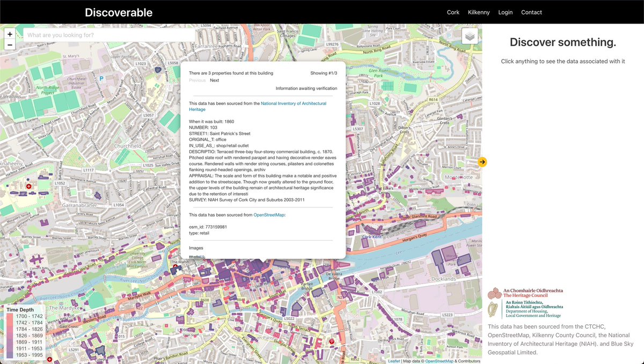Click the Cork Kent station label
The width and height of the screenshot is (644, 364).
point(372,237)
